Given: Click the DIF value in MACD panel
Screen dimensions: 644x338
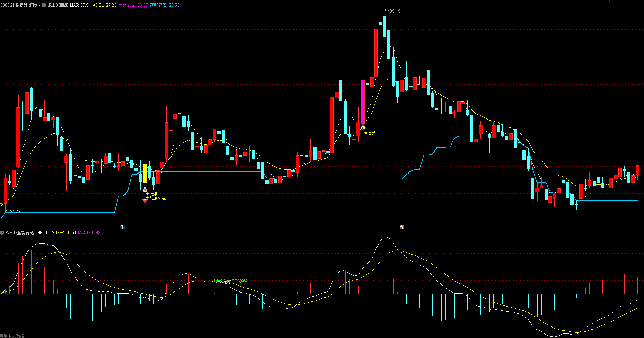Looking at the screenshot, I should [45, 233].
